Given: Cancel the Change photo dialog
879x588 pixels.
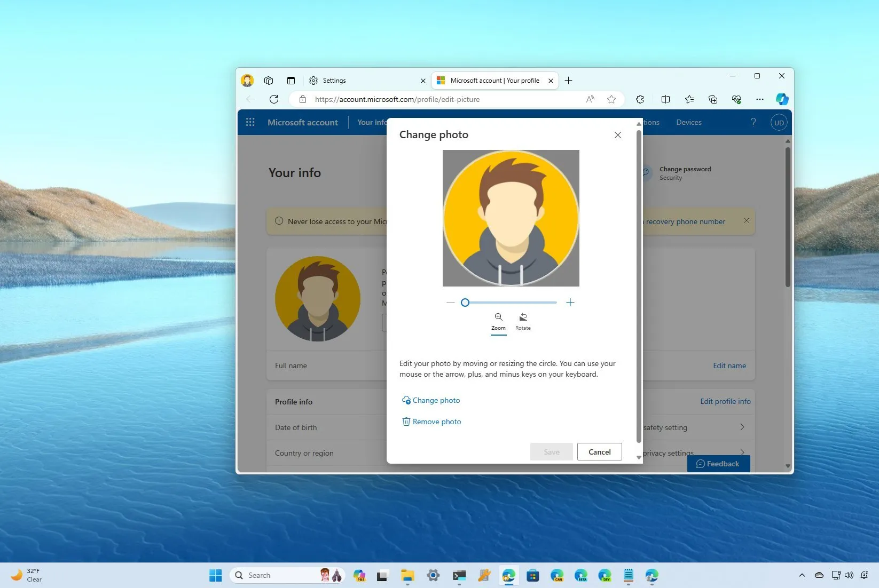Looking at the screenshot, I should pos(599,451).
